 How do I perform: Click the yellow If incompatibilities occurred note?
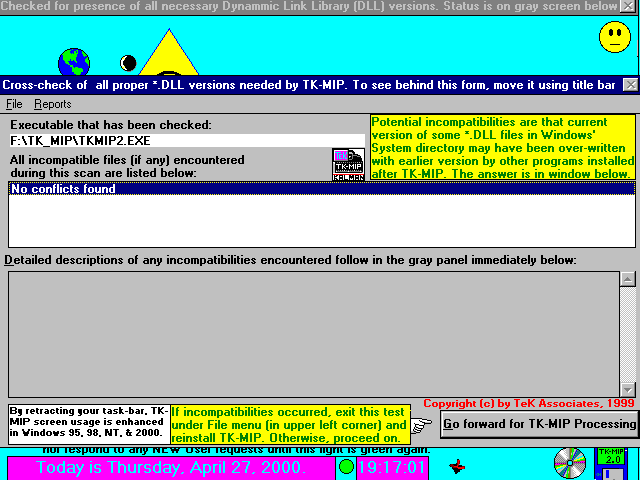(x=290, y=424)
